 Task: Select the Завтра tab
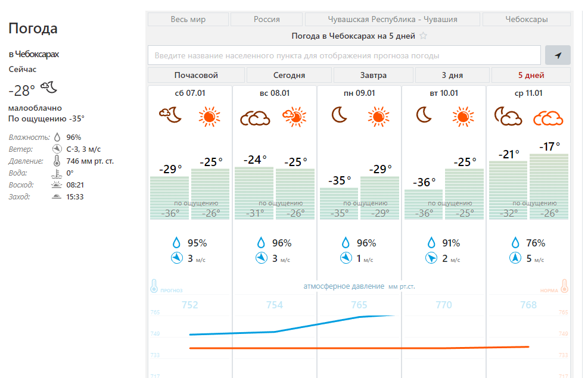pyautogui.click(x=373, y=76)
